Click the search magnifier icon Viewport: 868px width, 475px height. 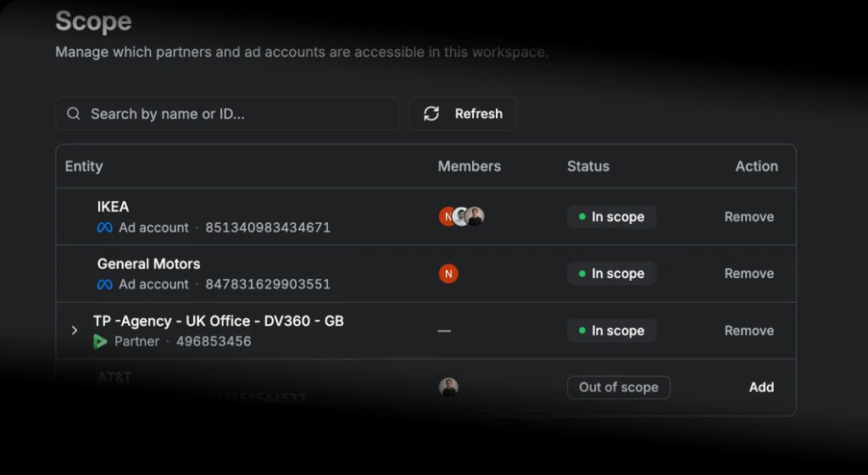click(74, 114)
